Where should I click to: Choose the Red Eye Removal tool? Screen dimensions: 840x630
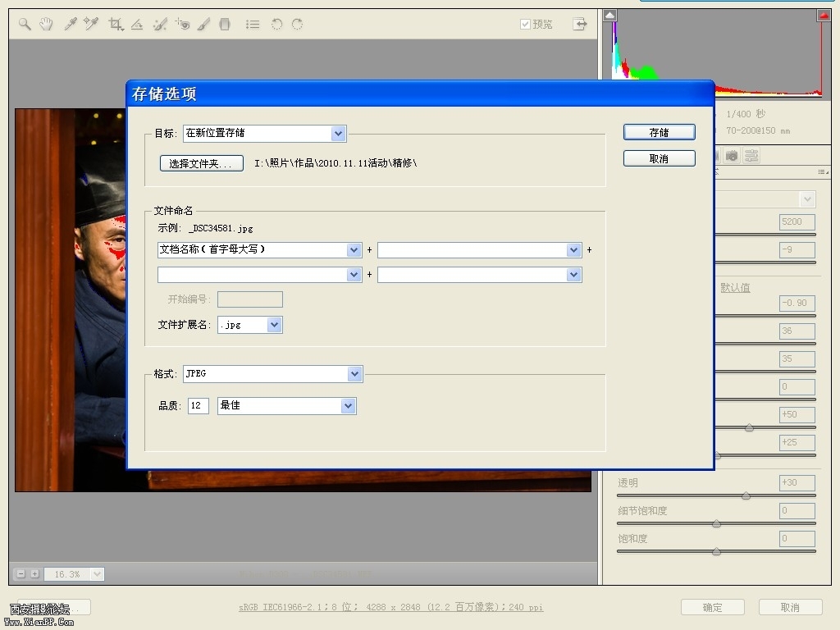point(182,25)
